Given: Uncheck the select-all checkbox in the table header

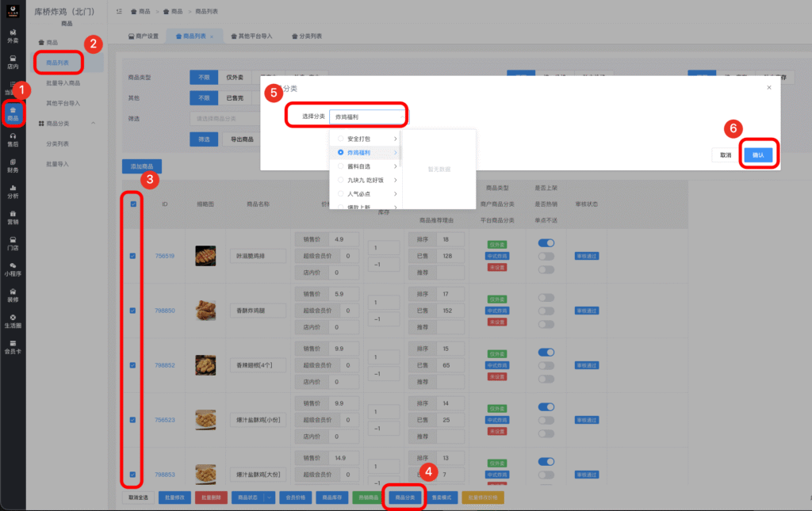Looking at the screenshot, I should click(x=132, y=204).
